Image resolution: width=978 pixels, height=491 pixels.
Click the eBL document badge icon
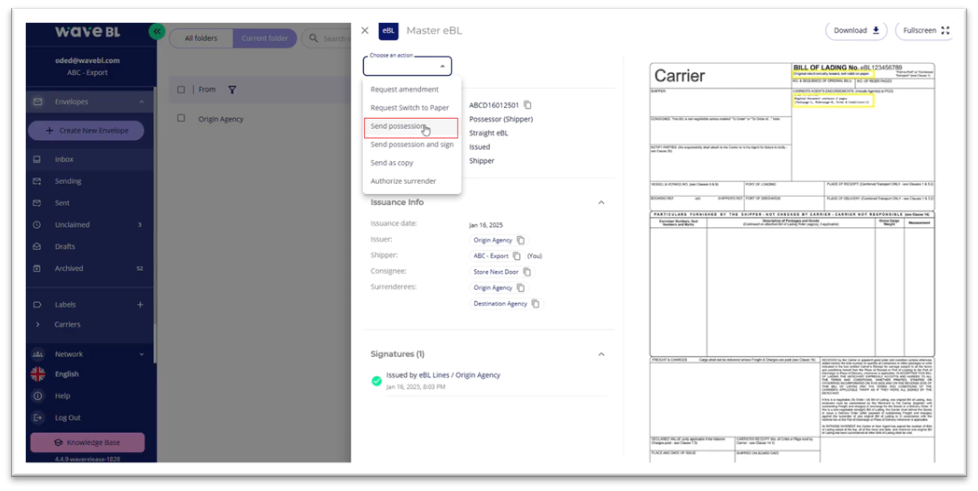click(388, 30)
